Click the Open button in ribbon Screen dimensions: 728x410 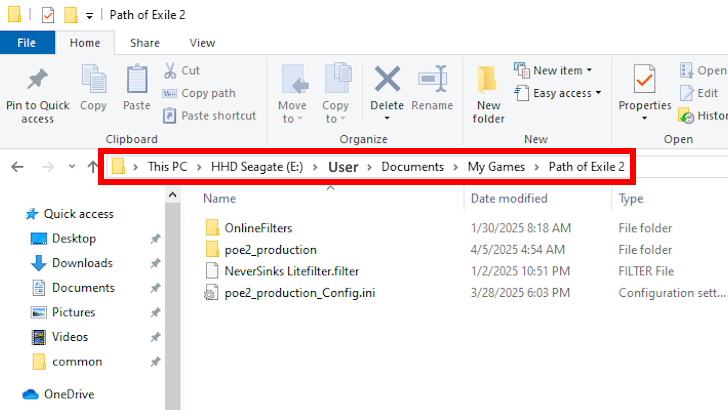point(703,71)
